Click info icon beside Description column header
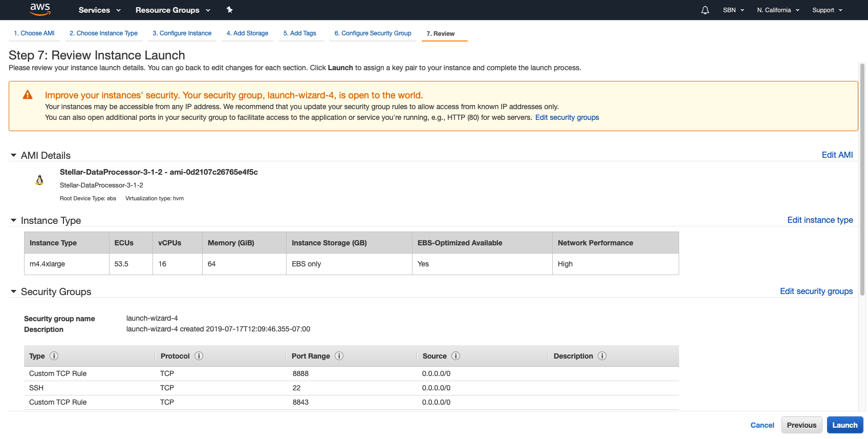 pos(602,356)
